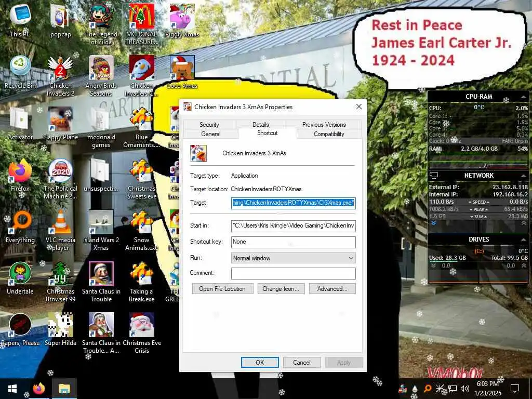
Task: Select the Christmas Browser 99 icon
Action: pyautogui.click(x=60, y=282)
